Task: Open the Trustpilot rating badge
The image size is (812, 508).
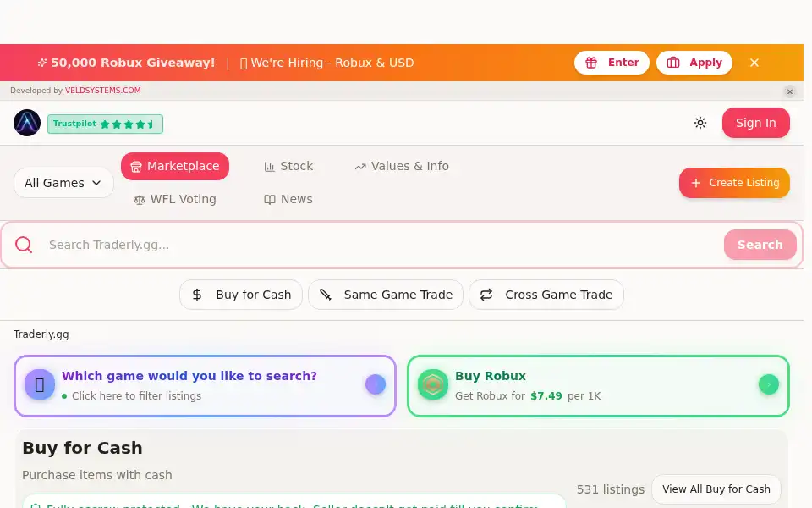Action: [x=105, y=124]
